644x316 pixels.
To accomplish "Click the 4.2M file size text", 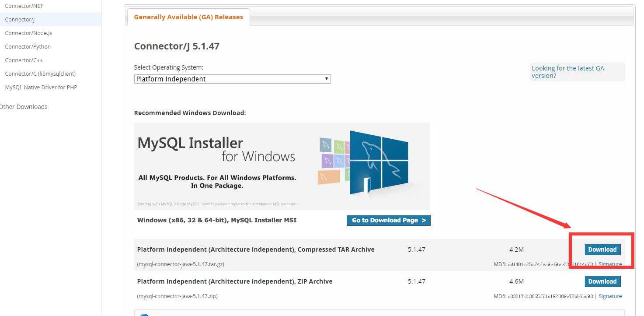I will pyautogui.click(x=516, y=249).
